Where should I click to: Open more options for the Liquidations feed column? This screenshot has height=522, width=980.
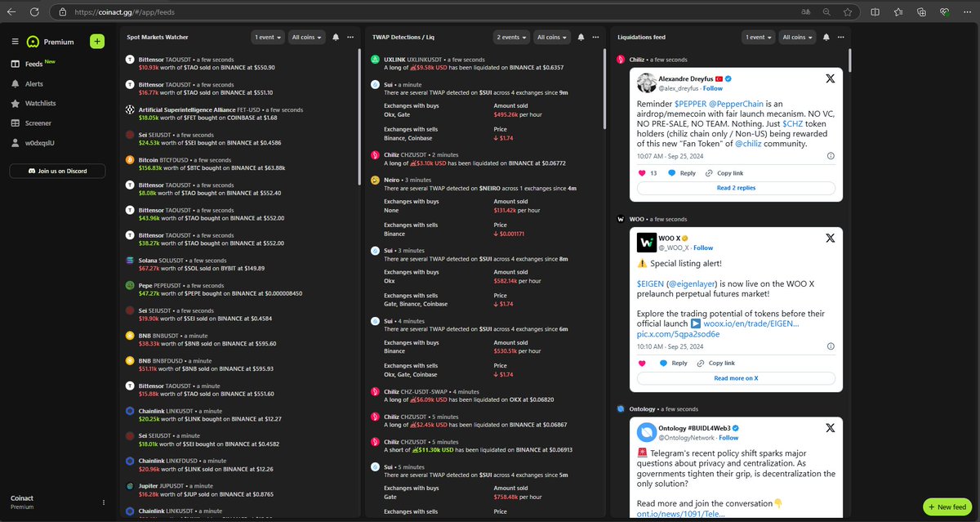840,38
